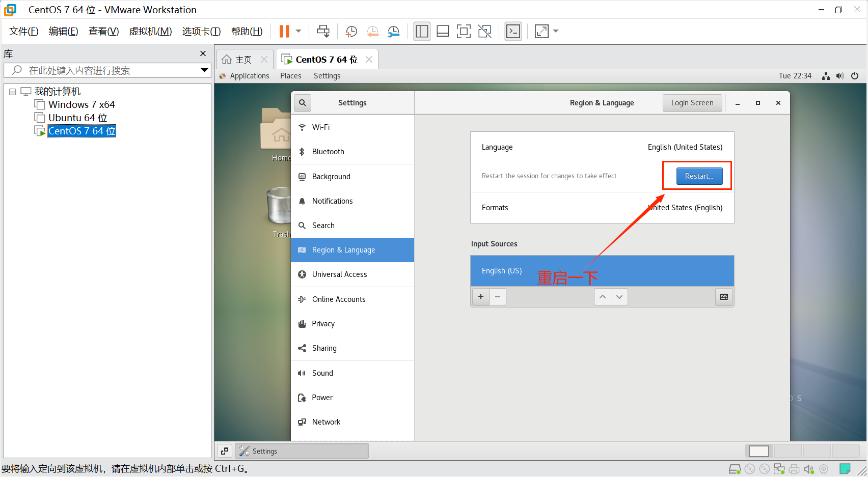
Task: Open the Settings app menu in top bar
Action: [327, 76]
